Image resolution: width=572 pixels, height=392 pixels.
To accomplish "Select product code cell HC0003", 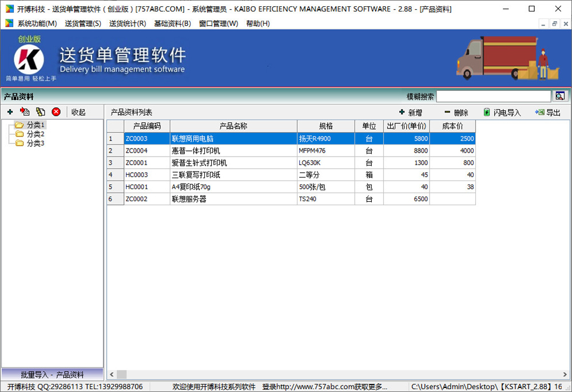I will [147, 174].
